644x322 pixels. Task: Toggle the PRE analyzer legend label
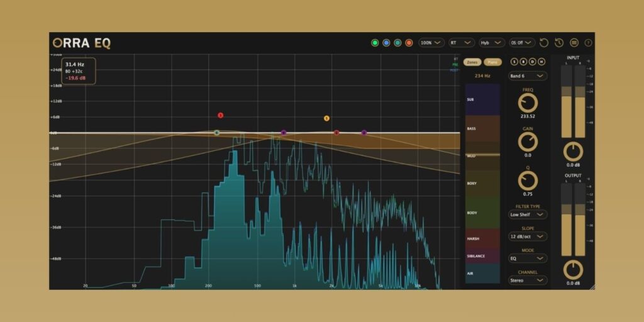point(455,65)
